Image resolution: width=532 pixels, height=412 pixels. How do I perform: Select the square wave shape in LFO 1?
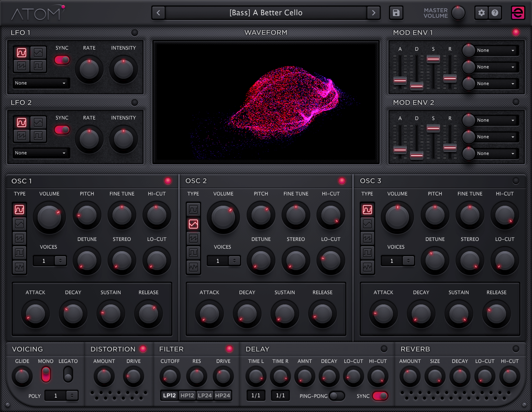coord(38,66)
